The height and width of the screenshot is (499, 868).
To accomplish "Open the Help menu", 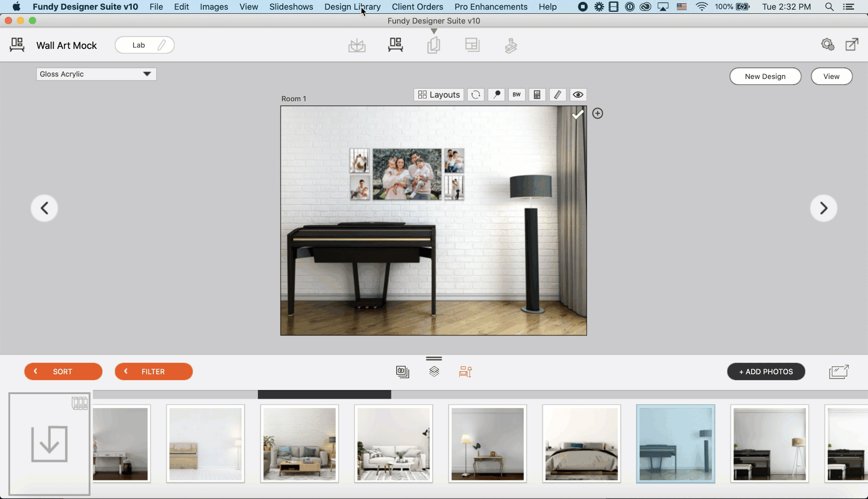I will tap(548, 7).
